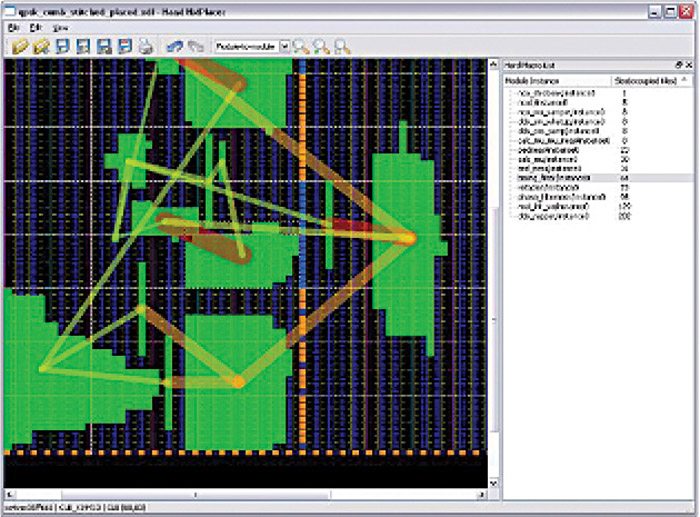This screenshot has height=517, width=700.
Task: Click the middle magnifier zoom icon
Action: (x=321, y=46)
